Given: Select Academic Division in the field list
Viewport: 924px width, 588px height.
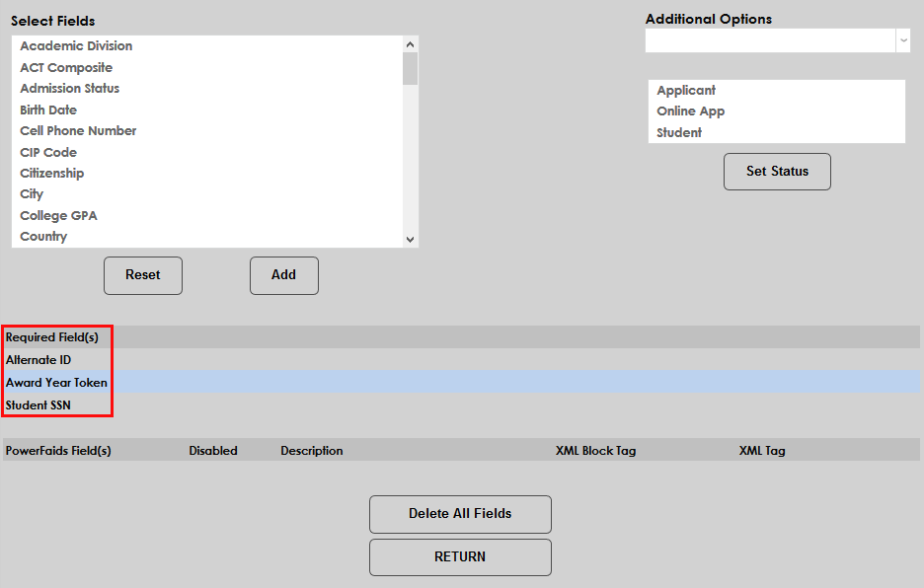Looking at the screenshot, I should [x=76, y=45].
